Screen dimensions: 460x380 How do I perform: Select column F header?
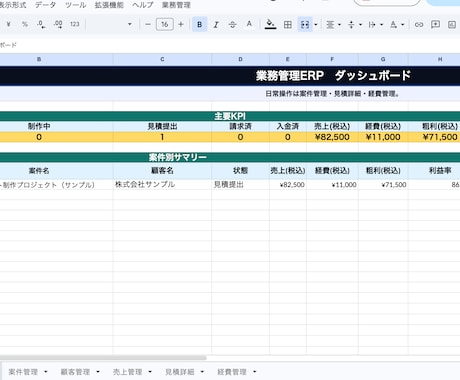click(332, 59)
